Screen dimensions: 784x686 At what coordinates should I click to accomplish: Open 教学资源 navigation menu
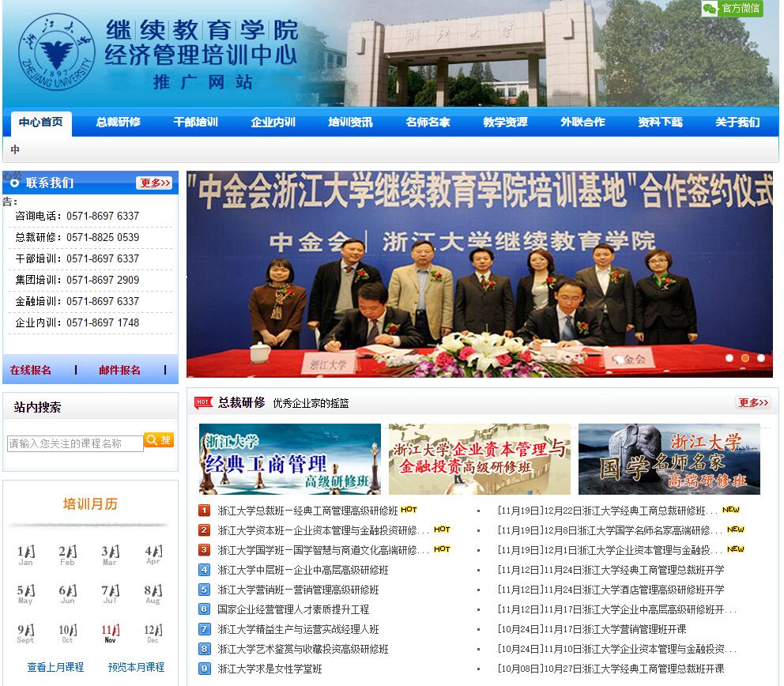click(x=506, y=122)
